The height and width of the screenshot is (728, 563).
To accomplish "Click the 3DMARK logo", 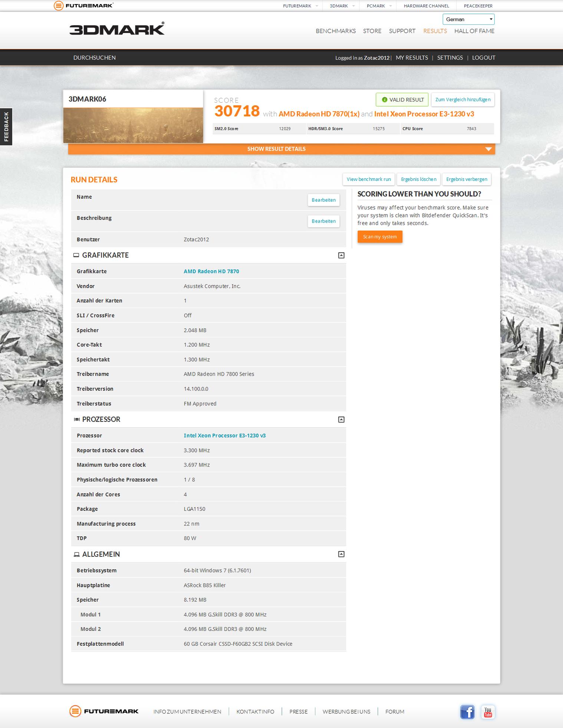I will point(117,29).
